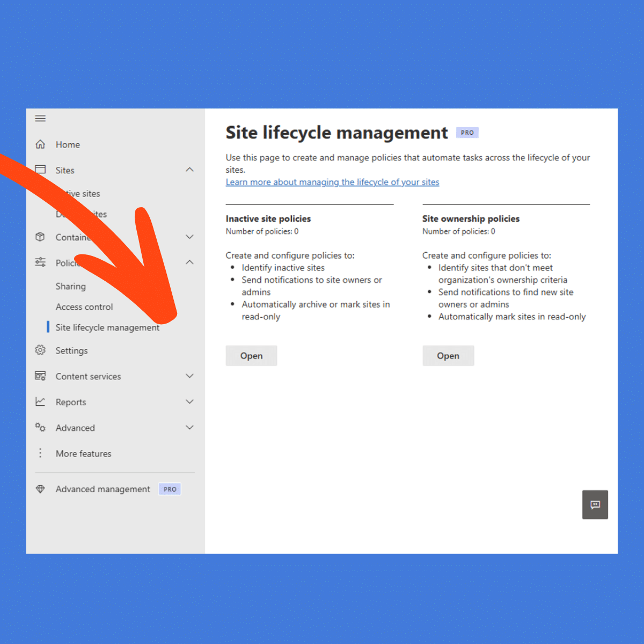Open the feedback chat button

(595, 504)
